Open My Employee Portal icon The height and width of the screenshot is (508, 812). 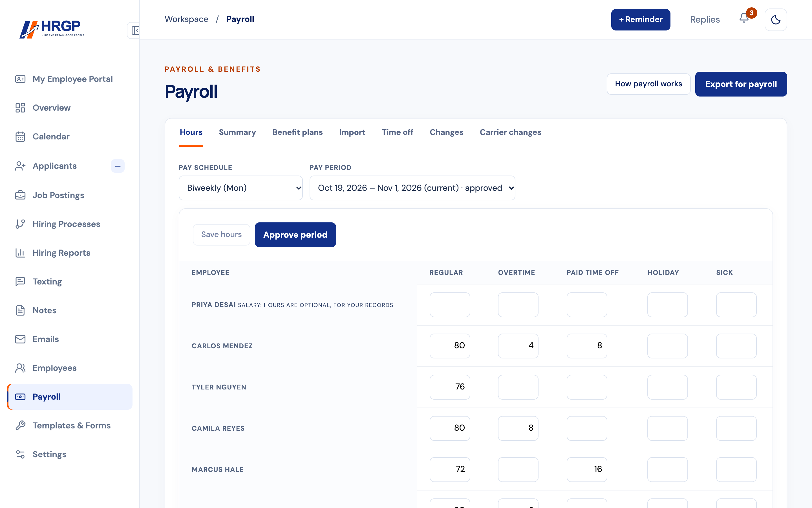tap(20, 79)
